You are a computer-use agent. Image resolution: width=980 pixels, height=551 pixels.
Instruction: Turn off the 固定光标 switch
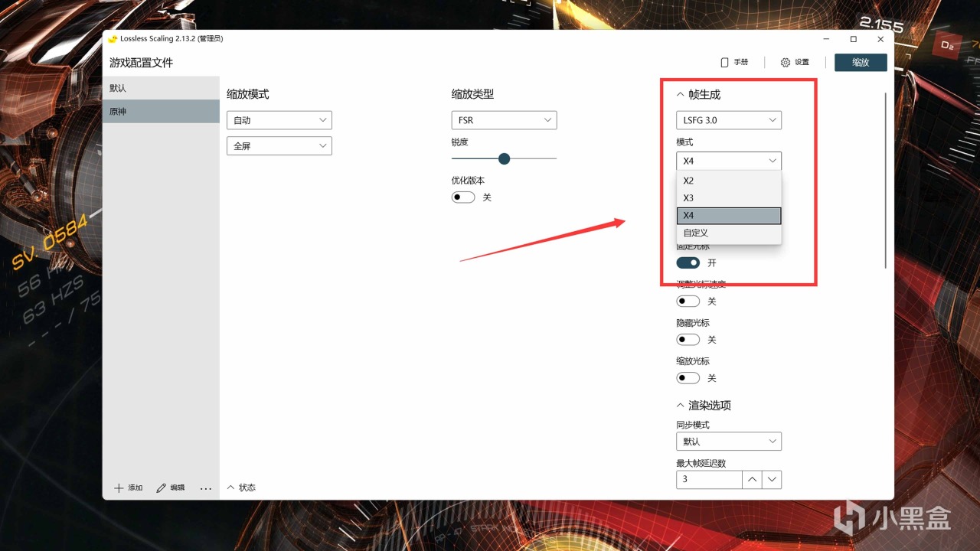coord(688,262)
